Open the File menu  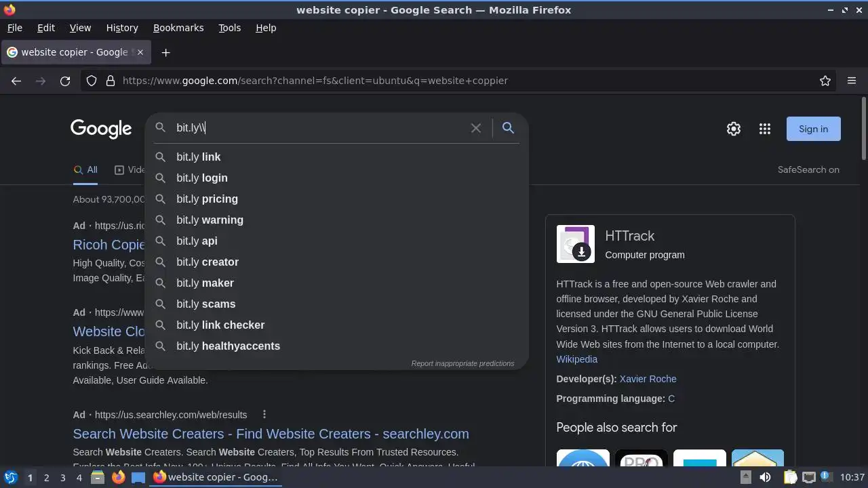tap(14, 28)
